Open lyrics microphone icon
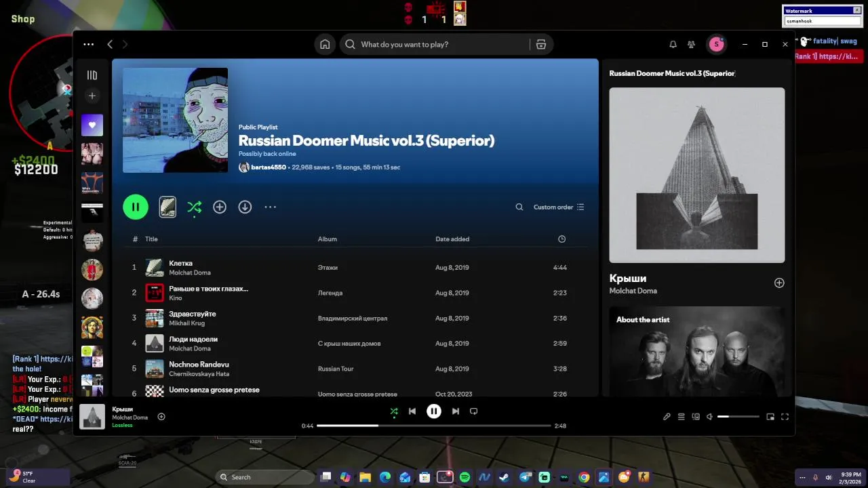The width and height of the screenshot is (868, 488). point(667,417)
